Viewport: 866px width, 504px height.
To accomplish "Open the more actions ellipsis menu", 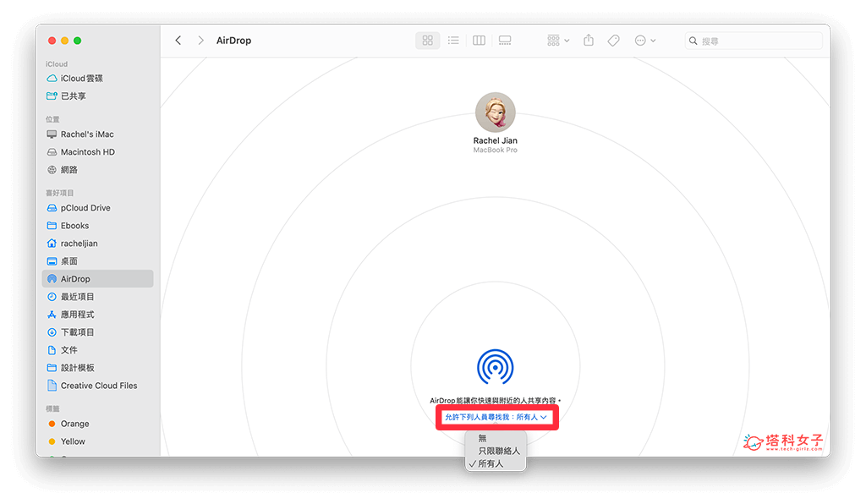I will tap(645, 41).
